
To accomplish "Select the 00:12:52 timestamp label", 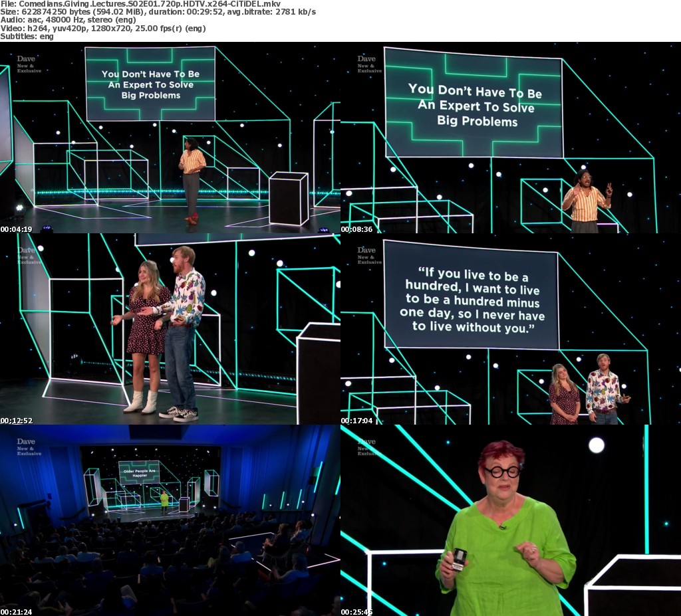I will point(17,421).
